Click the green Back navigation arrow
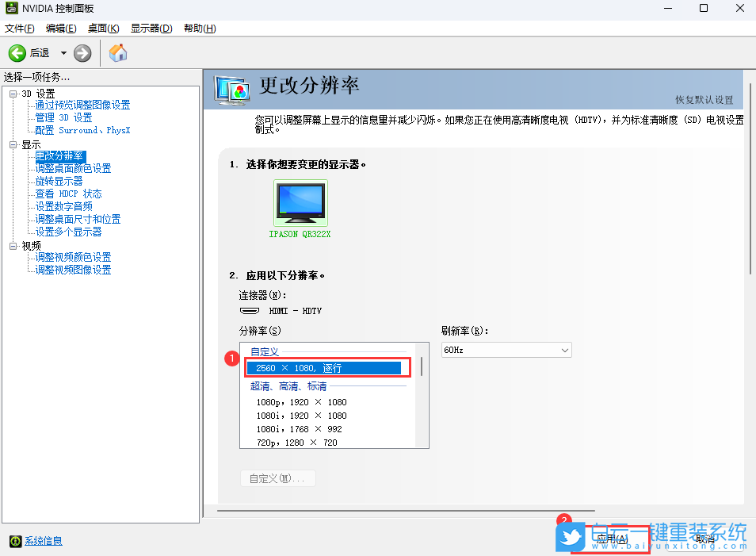This screenshot has height=556, width=756. pyautogui.click(x=17, y=53)
